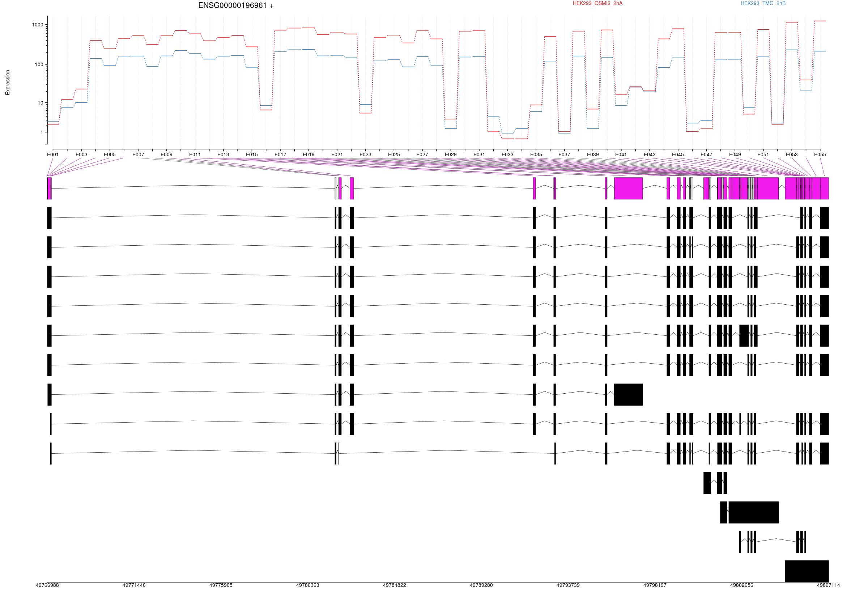This screenshot has height=593, width=868.
Task: Click the gene title ENSG00000196961 +
Action: [x=236, y=5]
